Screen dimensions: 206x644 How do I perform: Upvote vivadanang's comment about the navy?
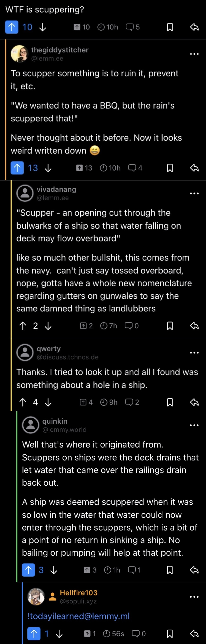(x=22, y=326)
